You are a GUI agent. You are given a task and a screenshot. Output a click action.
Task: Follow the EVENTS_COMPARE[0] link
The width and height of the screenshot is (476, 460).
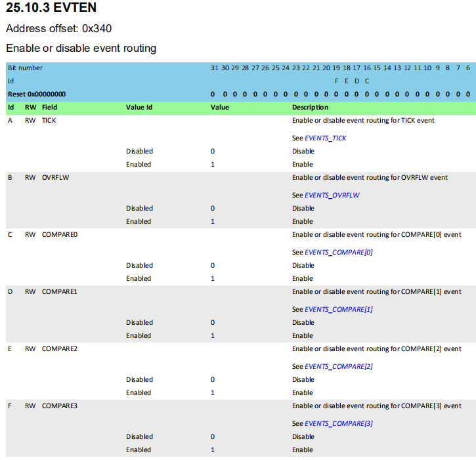pos(339,252)
